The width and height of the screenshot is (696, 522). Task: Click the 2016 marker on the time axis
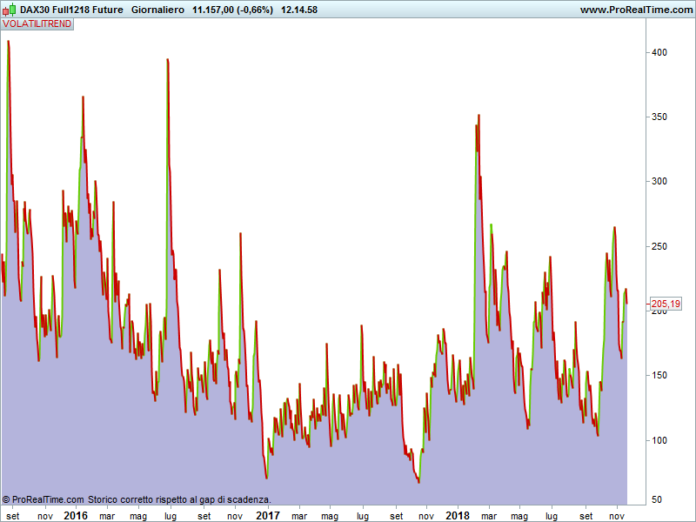pos(75,515)
